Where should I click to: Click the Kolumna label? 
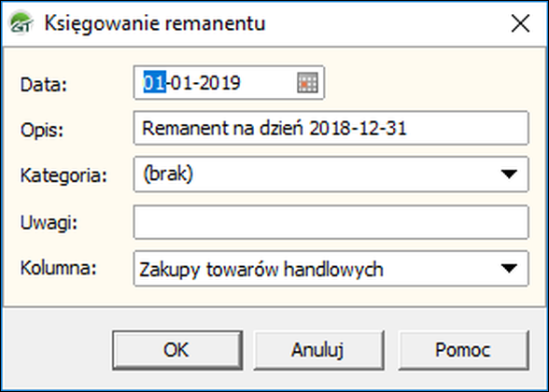[x=58, y=268]
